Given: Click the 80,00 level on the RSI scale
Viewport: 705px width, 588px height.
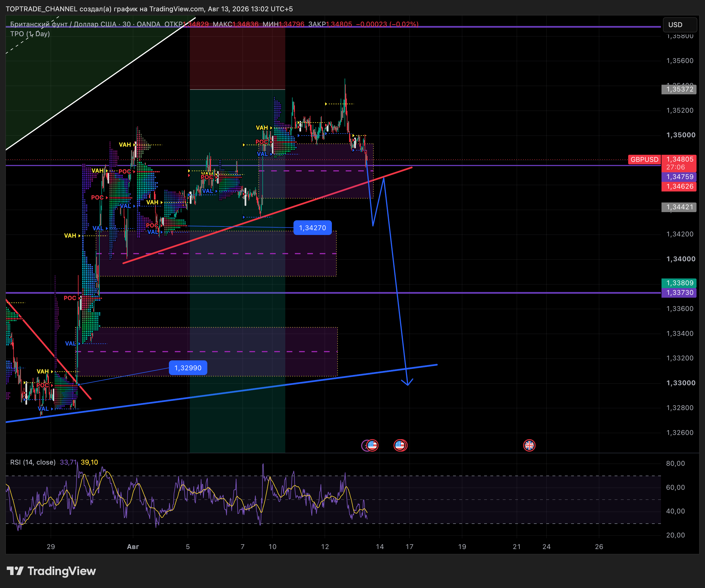Looking at the screenshot, I should [675, 463].
